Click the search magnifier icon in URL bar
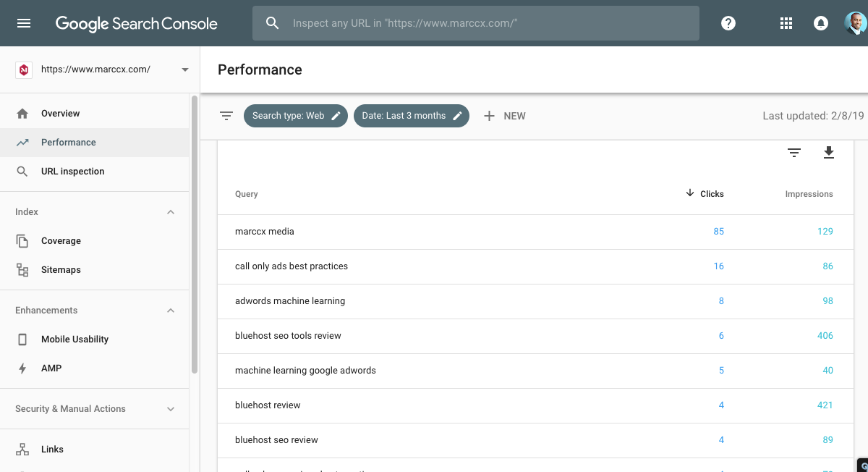Viewport: 868px width, 472px height. click(x=273, y=23)
